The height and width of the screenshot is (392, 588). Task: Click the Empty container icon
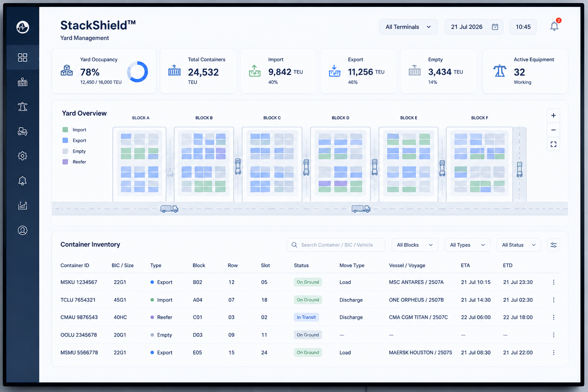point(414,70)
